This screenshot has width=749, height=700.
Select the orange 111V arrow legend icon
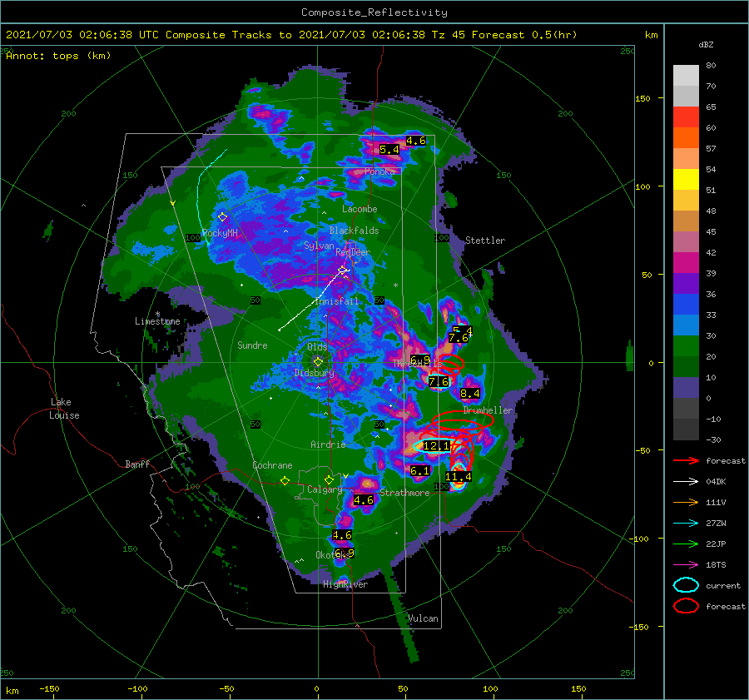[x=686, y=502]
